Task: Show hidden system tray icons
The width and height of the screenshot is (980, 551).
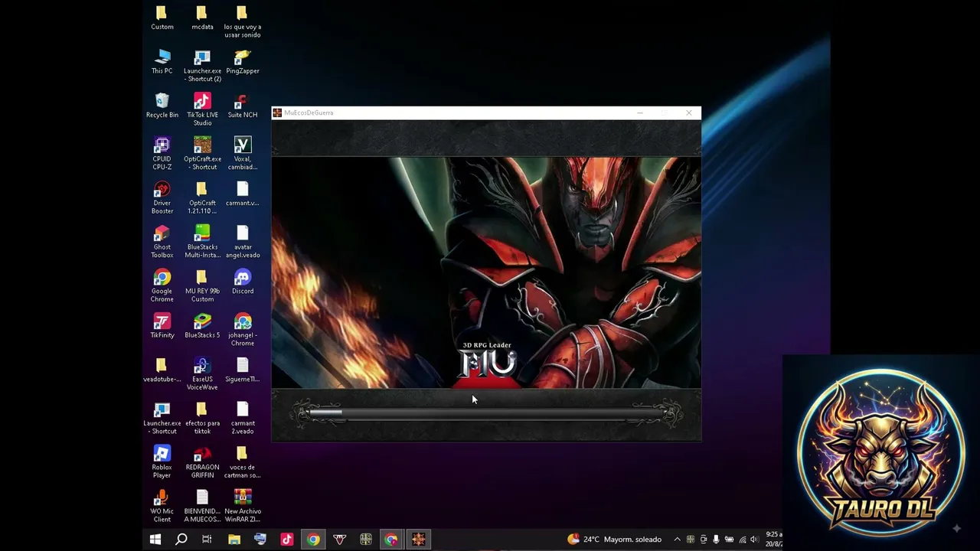Action: coord(677,540)
